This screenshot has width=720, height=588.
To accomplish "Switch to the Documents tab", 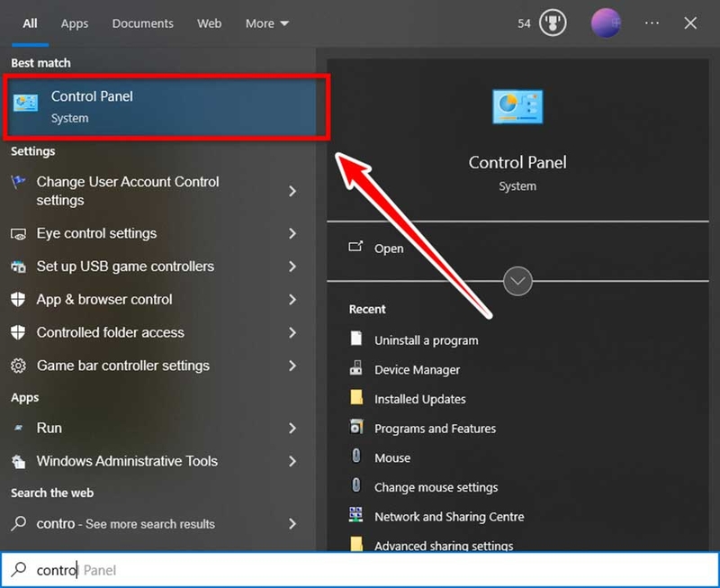I will click(143, 23).
